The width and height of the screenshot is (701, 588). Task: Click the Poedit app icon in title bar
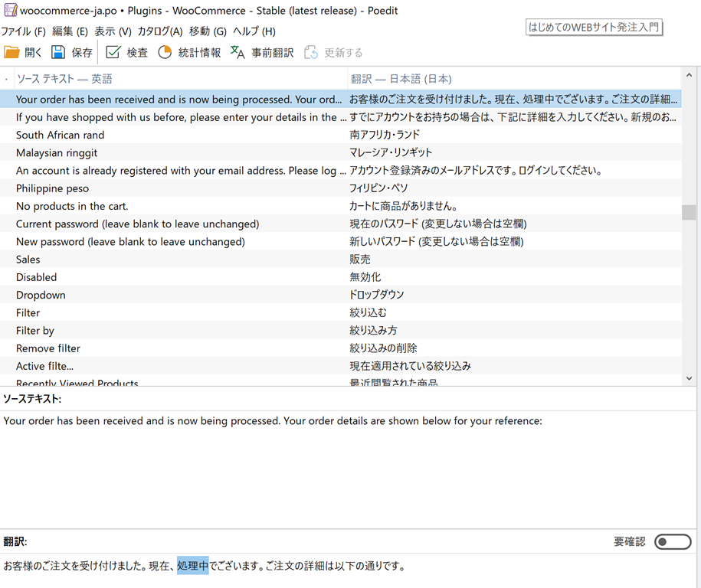point(10,11)
